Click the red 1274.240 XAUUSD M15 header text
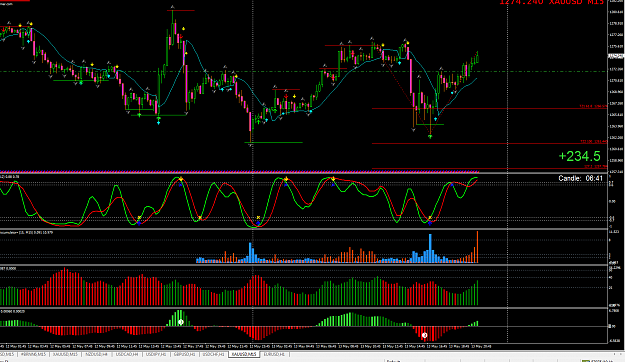Image resolution: width=625 pixels, height=362 pixels. pos(552,2)
